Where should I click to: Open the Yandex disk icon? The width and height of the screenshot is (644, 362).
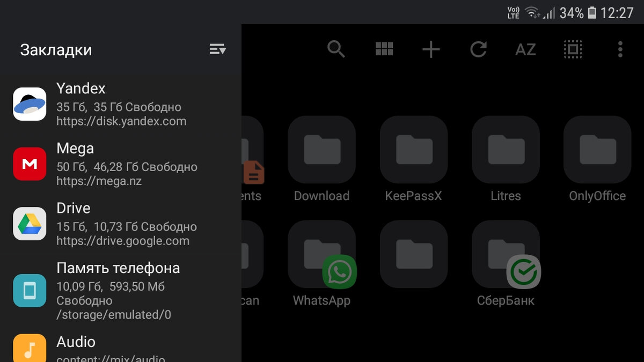tap(30, 104)
